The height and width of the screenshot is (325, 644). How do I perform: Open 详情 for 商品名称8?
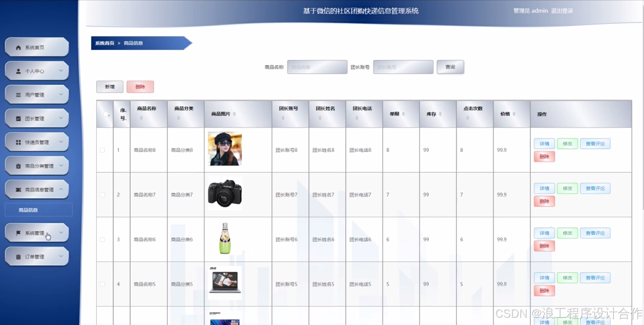pos(544,144)
